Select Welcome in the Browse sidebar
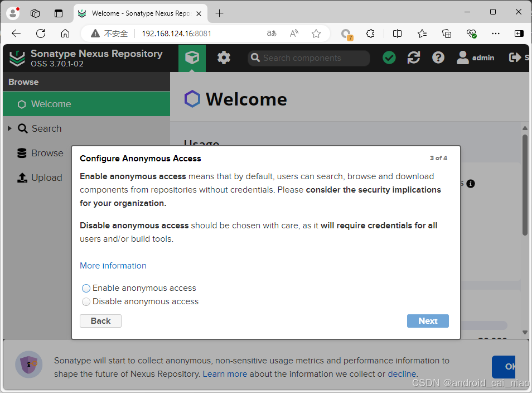The width and height of the screenshot is (532, 393). coord(86,104)
